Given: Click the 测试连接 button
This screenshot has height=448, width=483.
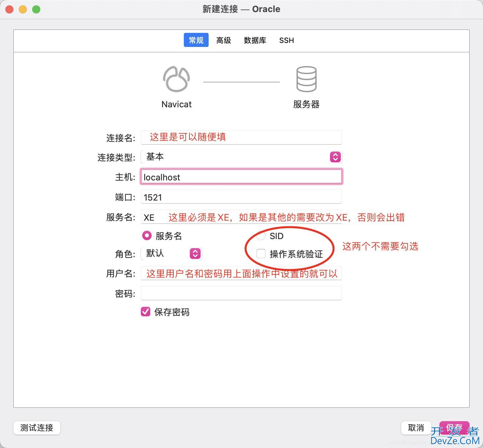Looking at the screenshot, I should (37, 428).
